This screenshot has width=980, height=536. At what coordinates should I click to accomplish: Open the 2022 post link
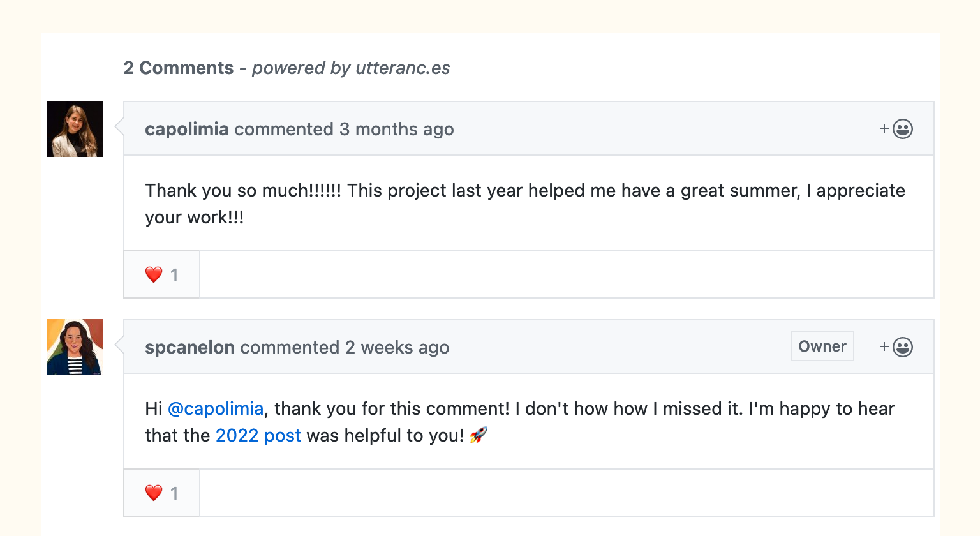[258, 435]
